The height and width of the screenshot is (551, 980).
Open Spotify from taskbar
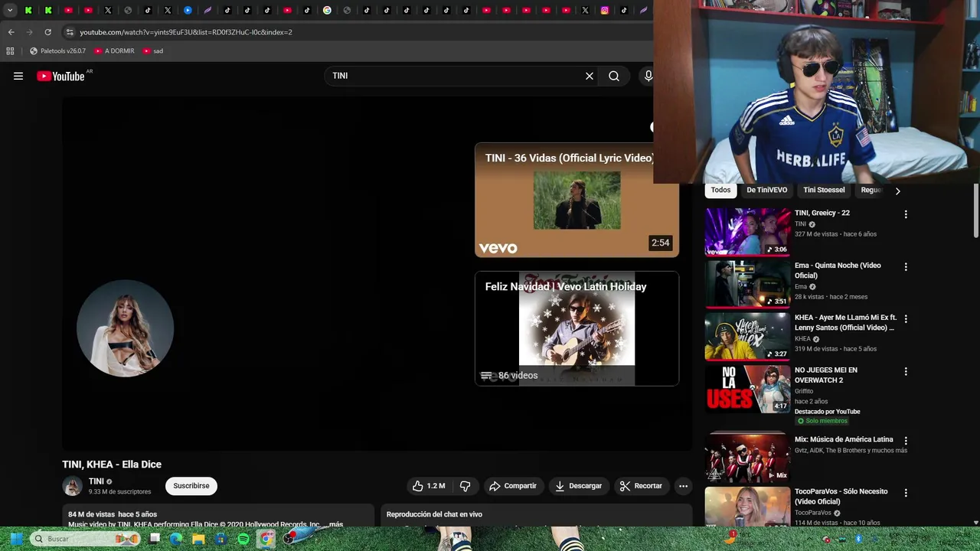point(243,539)
